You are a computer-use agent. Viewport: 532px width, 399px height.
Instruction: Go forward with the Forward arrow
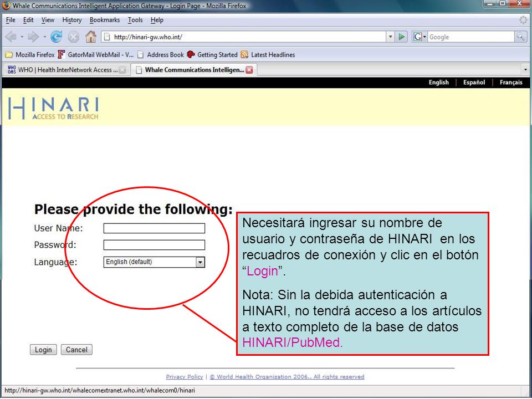(x=33, y=37)
